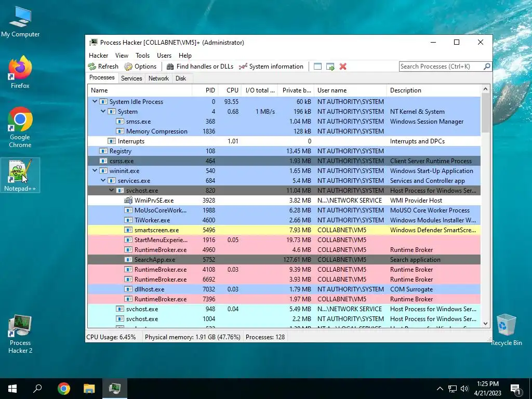Click the find window and thread icon

[x=330, y=66]
